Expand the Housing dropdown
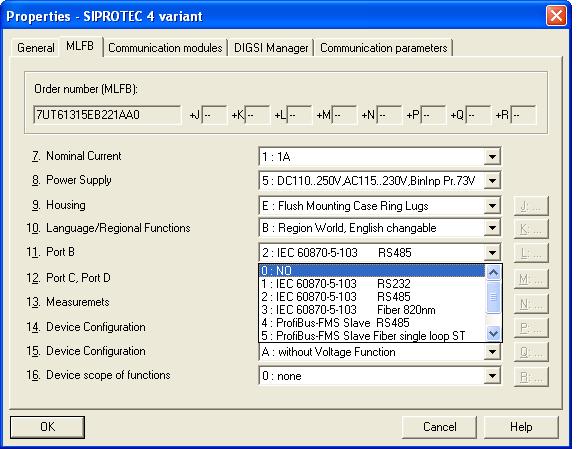This screenshot has width=579, height=449. 492,205
